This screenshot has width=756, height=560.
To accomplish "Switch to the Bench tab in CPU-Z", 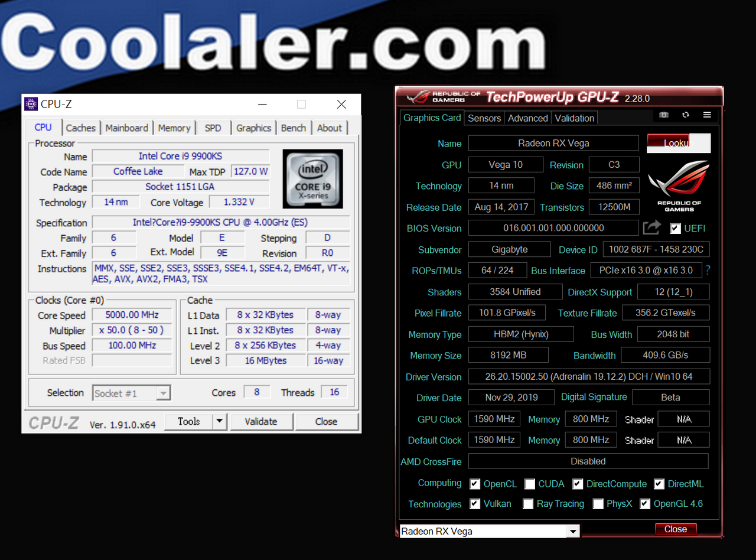I will 294,128.
